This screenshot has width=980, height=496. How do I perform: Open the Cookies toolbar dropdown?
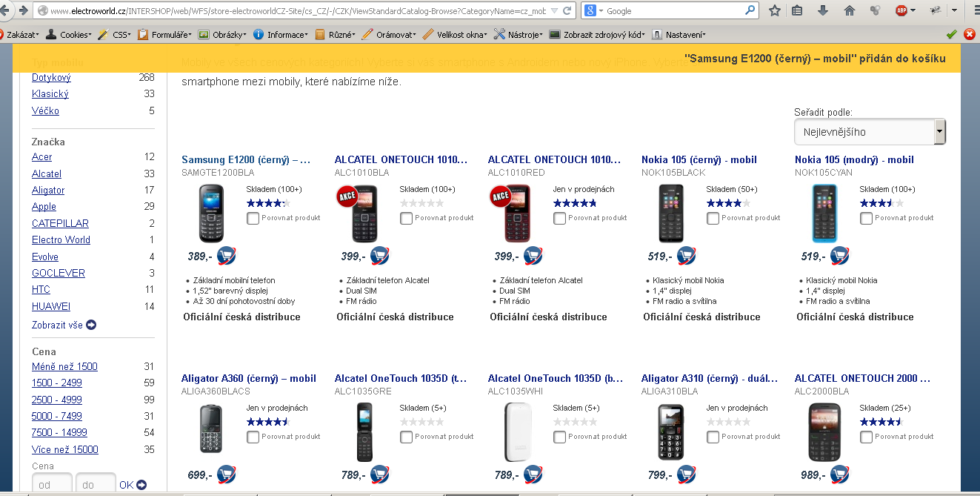(69, 34)
